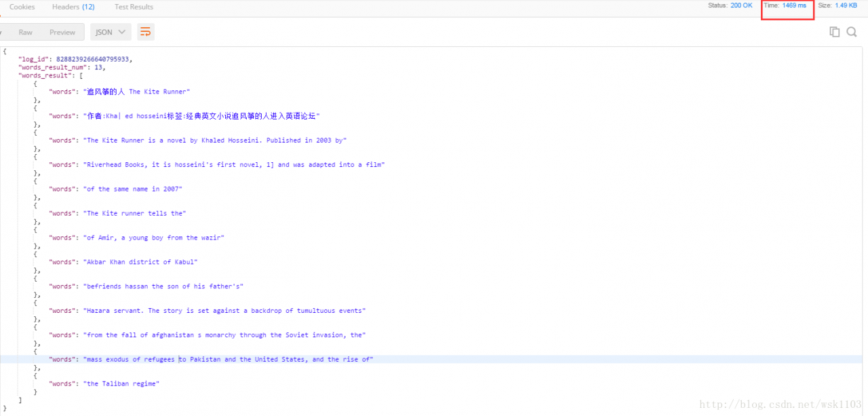This screenshot has height=416, width=868.
Task: Click the 'Akbar Khan district of Kabul' line
Action: [x=123, y=262]
